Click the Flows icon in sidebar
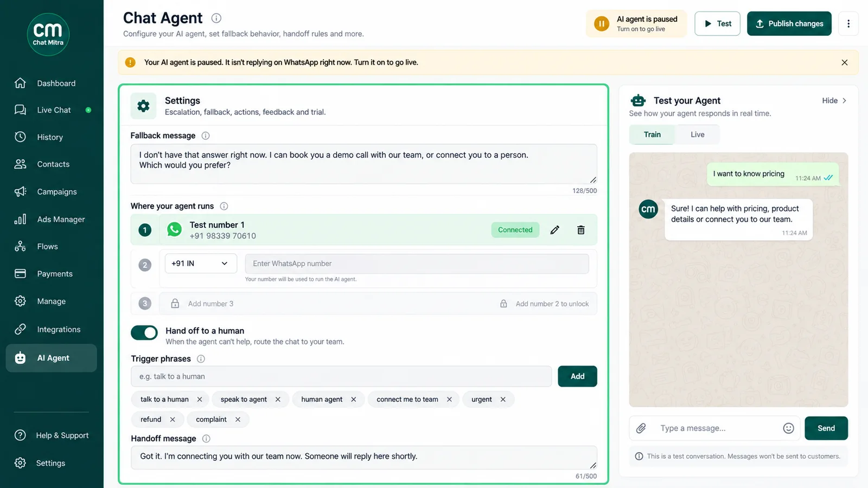868x488 pixels. coord(20,246)
